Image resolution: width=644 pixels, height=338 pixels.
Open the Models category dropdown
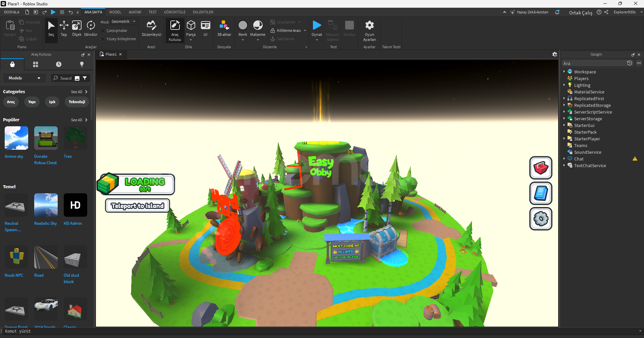24,78
